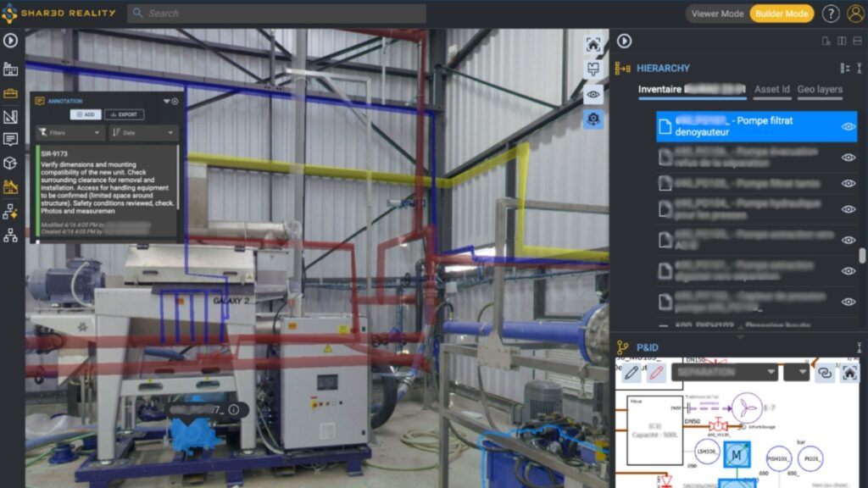Open annotation Date sort dropdown

143,133
